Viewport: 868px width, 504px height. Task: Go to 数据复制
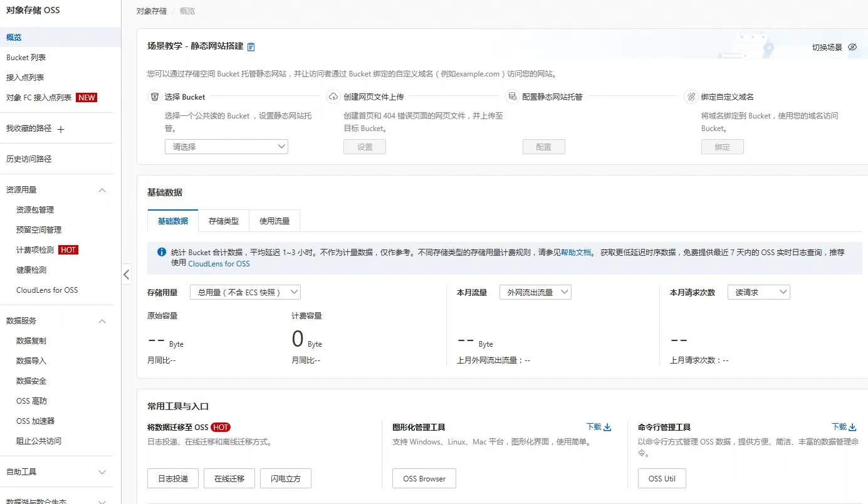click(x=31, y=341)
